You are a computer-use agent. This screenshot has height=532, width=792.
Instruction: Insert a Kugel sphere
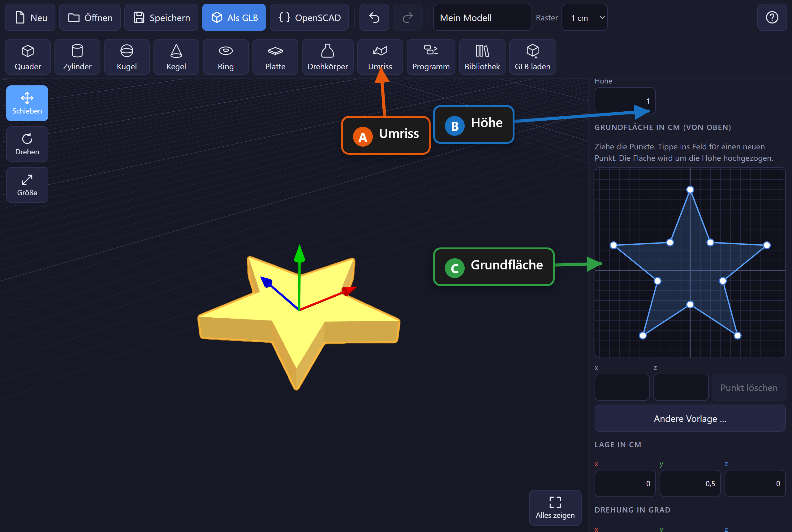tap(127, 57)
